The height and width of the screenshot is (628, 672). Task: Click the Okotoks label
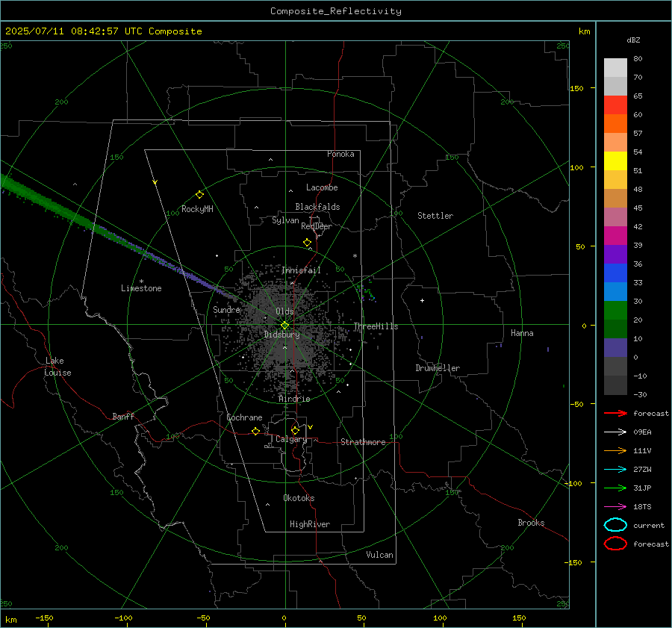click(x=299, y=498)
